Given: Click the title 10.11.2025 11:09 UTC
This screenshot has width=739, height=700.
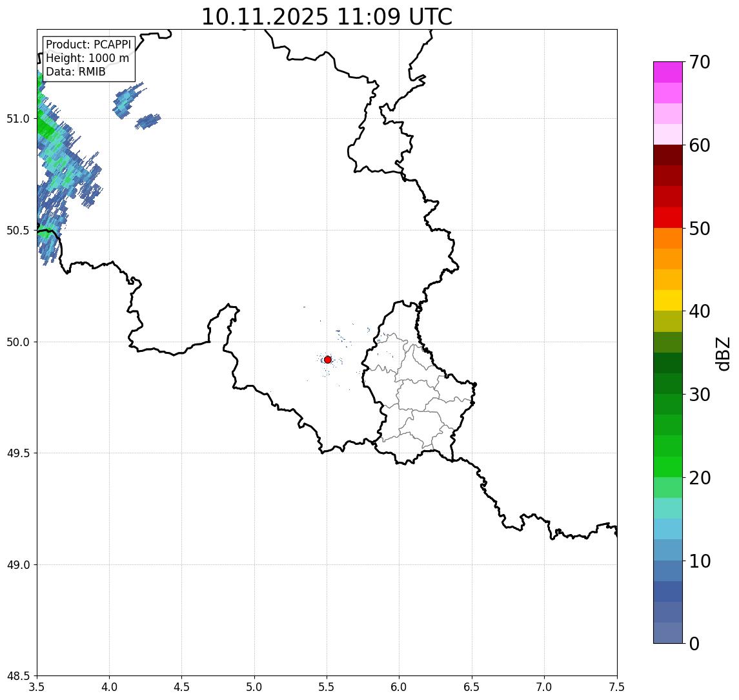Looking at the screenshot, I should click(x=327, y=17).
